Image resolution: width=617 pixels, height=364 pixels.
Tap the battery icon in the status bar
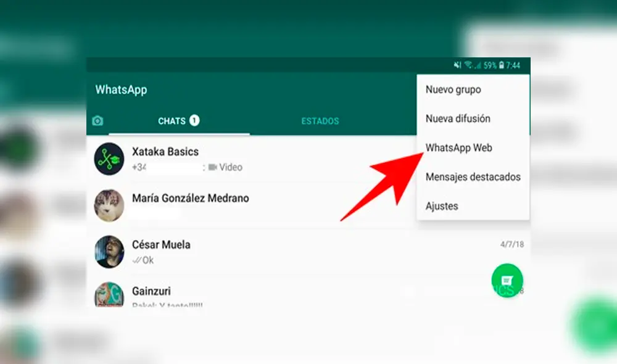502,64
